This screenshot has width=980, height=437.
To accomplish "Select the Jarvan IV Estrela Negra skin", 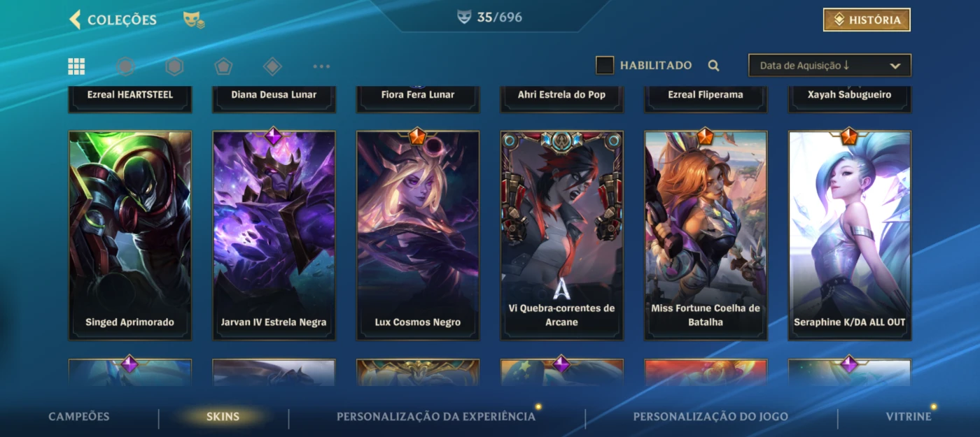I will (x=274, y=236).
